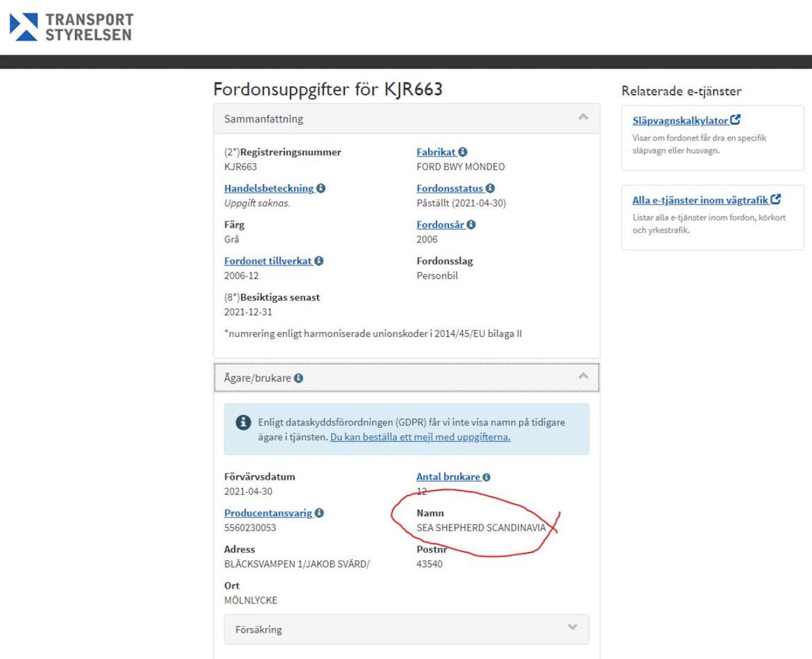Click info icon next to Fordonsstatus

(490, 188)
